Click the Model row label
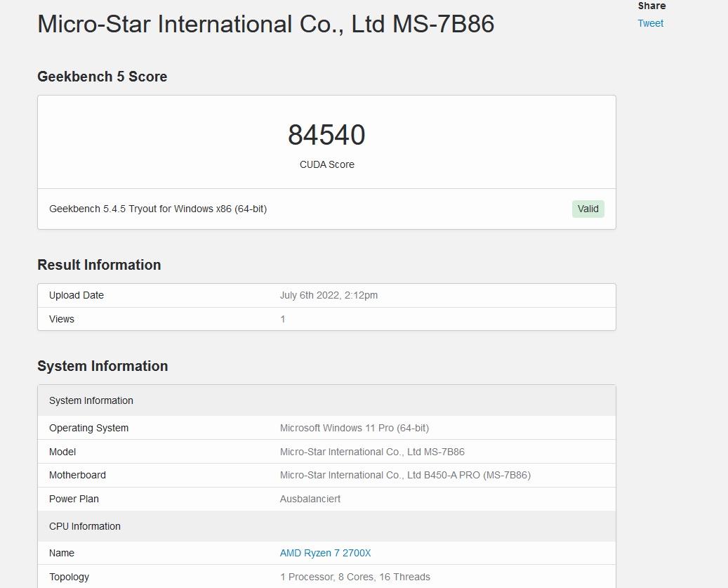The image size is (728, 588). tap(62, 452)
